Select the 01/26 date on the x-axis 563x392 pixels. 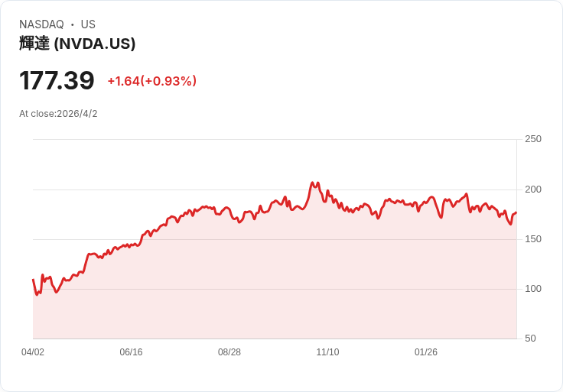[426, 352]
